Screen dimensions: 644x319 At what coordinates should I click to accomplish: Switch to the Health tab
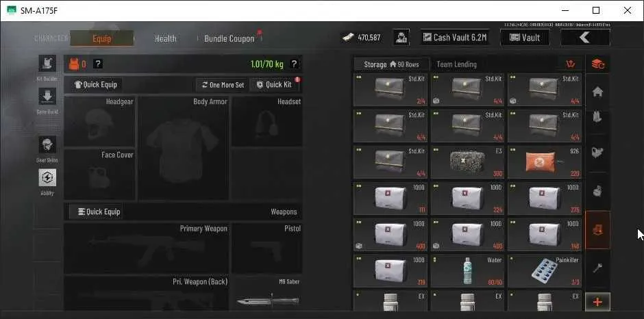coord(166,38)
